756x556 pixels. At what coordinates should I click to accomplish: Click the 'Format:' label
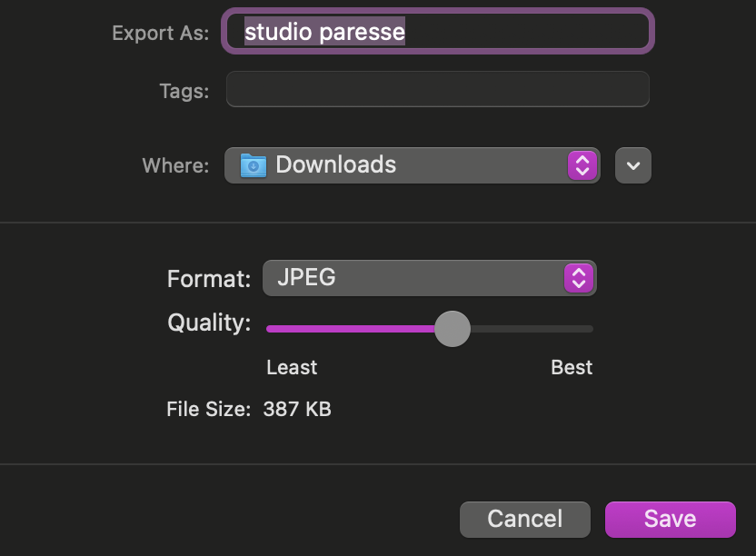point(209,279)
